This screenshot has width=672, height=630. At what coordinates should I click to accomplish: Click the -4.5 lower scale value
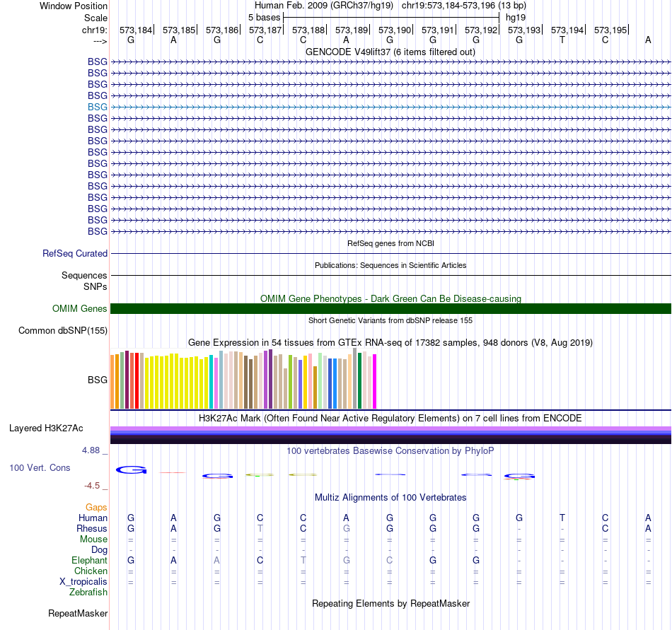click(92, 486)
